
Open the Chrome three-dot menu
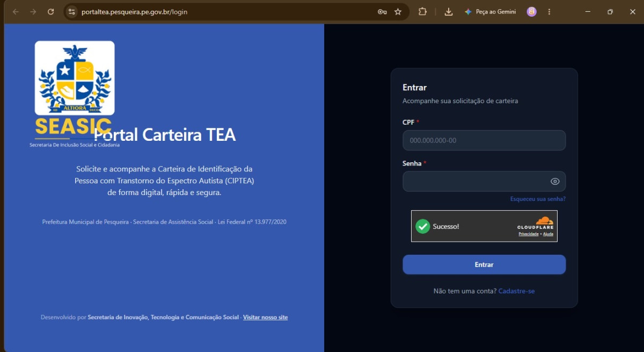tap(549, 11)
